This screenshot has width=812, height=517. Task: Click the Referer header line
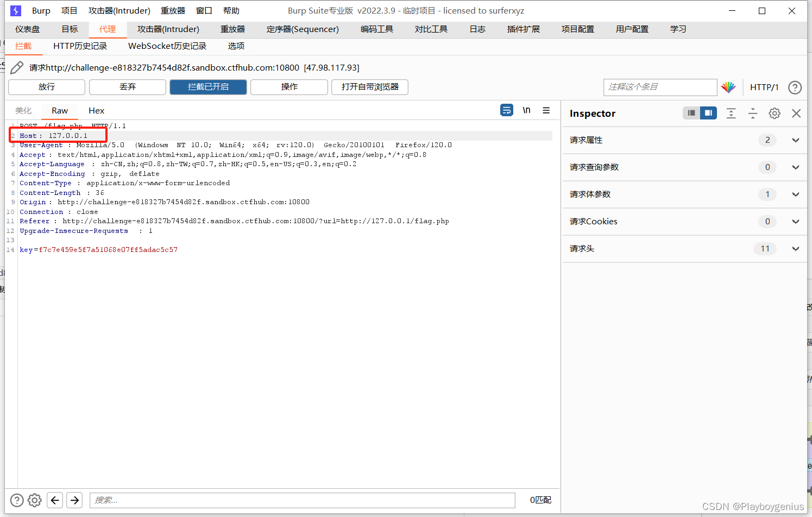coord(234,221)
